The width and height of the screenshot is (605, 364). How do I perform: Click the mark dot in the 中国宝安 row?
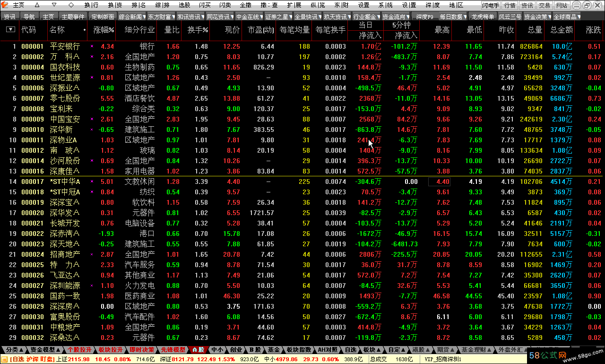coord(92,120)
